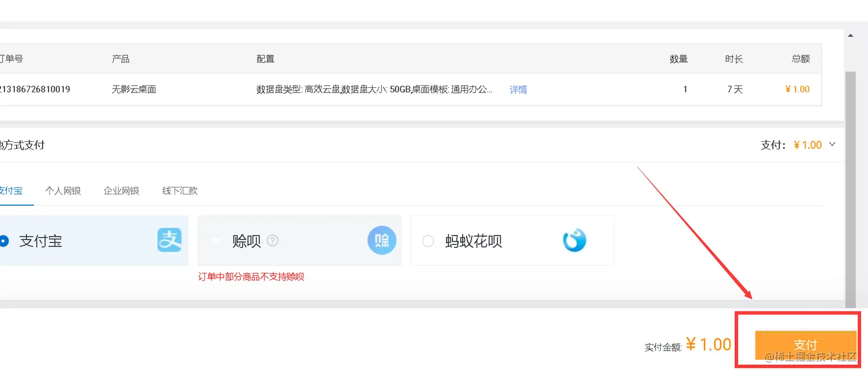Click the 赊呗 blue round logo

click(x=382, y=240)
